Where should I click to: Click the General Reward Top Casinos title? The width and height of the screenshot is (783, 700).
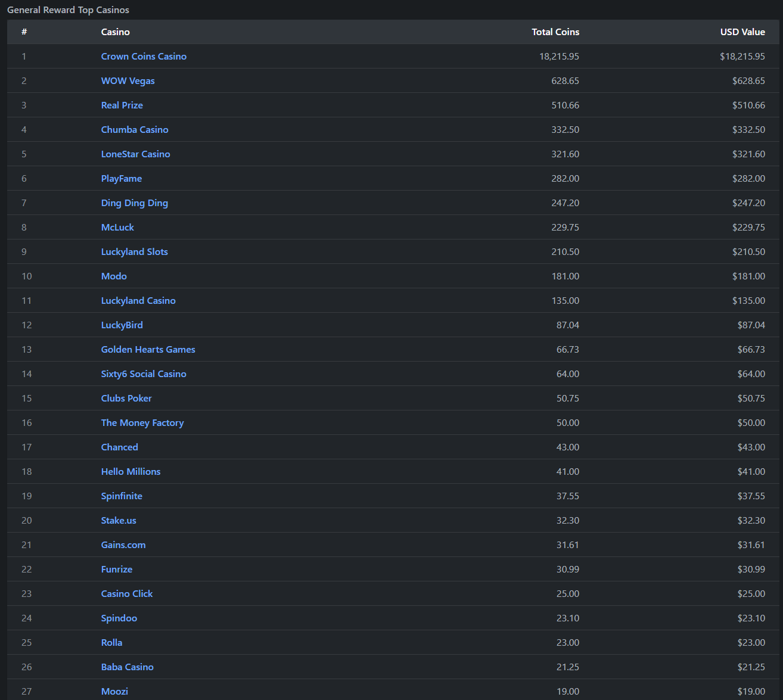click(x=68, y=10)
